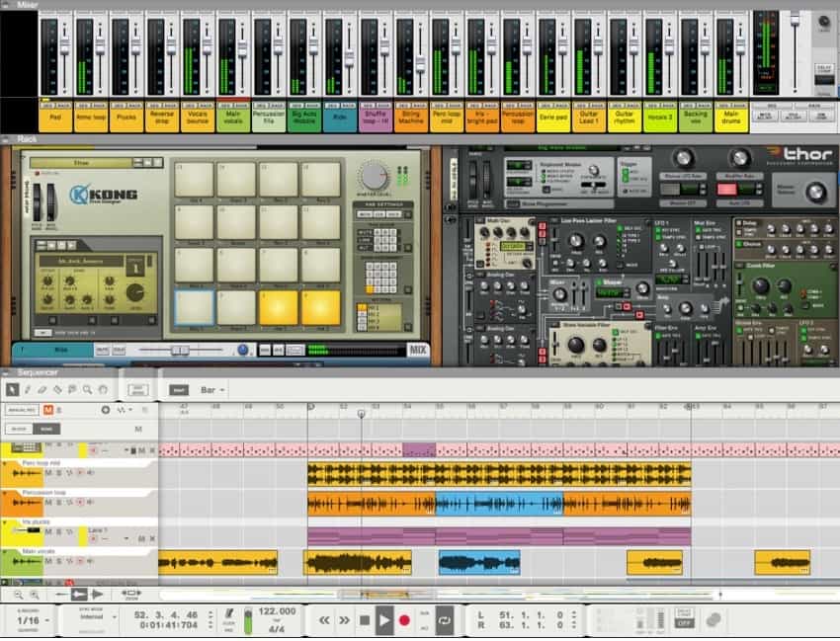Mute the plucks track
This screenshot has height=641, width=840.
click(x=48, y=531)
